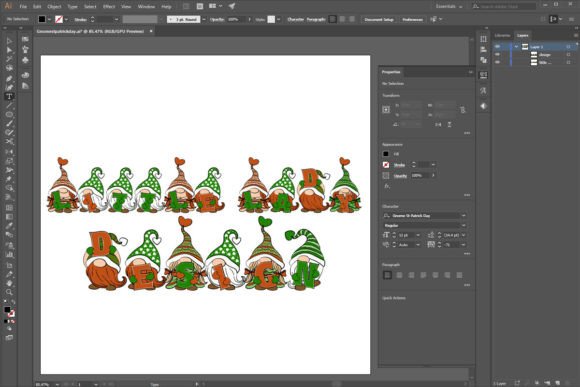Select the Type tool
This screenshot has height=387, width=580.
[9, 97]
